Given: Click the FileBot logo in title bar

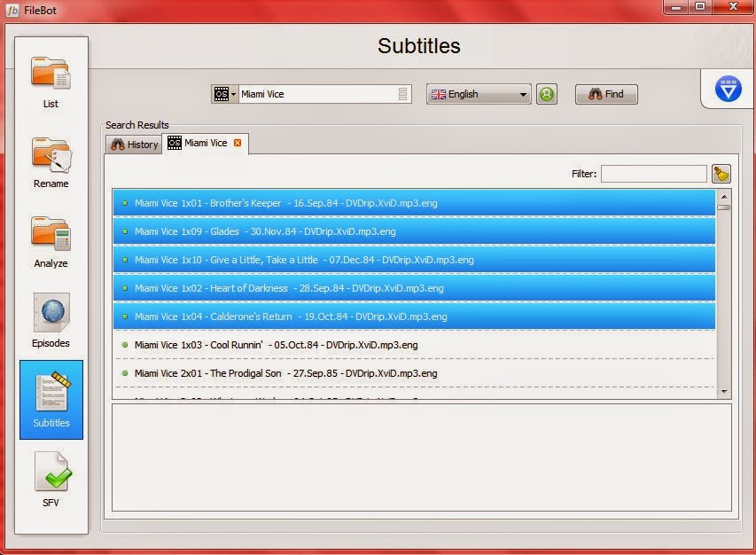Looking at the screenshot, I should click(x=12, y=10).
